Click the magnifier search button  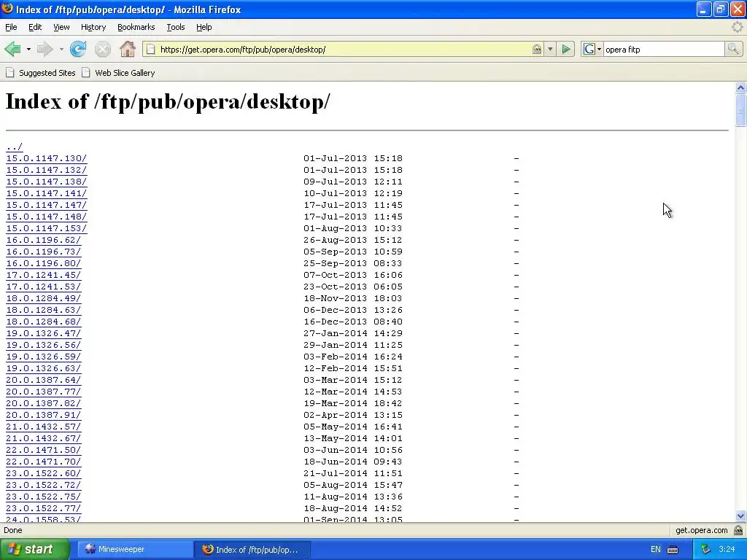coord(733,49)
